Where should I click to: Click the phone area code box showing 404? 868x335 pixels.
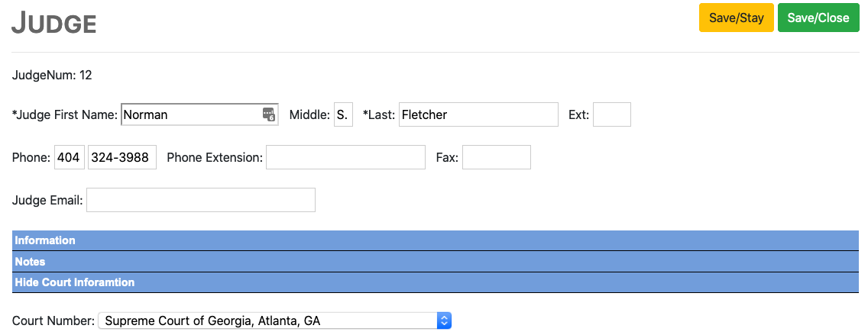(70, 158)
